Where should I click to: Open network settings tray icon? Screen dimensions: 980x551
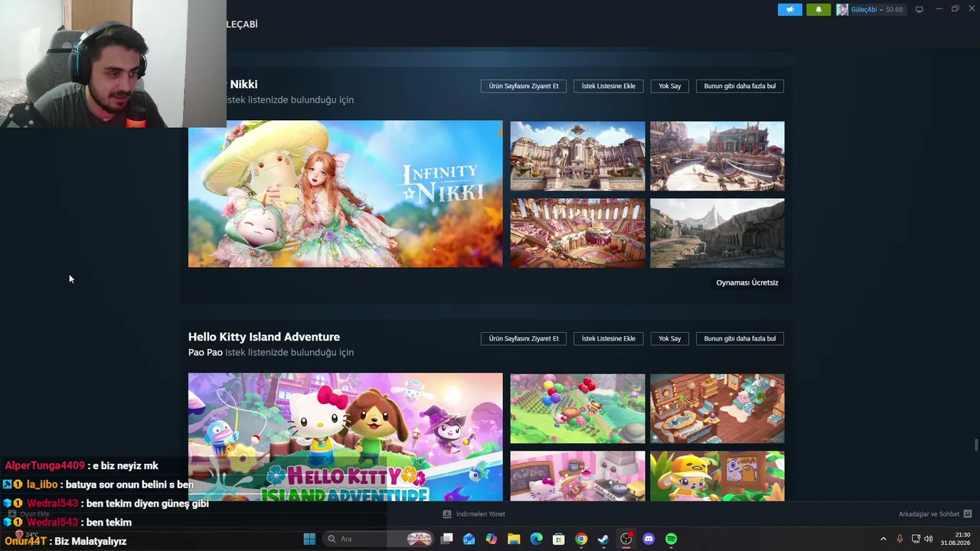[916, 539]
